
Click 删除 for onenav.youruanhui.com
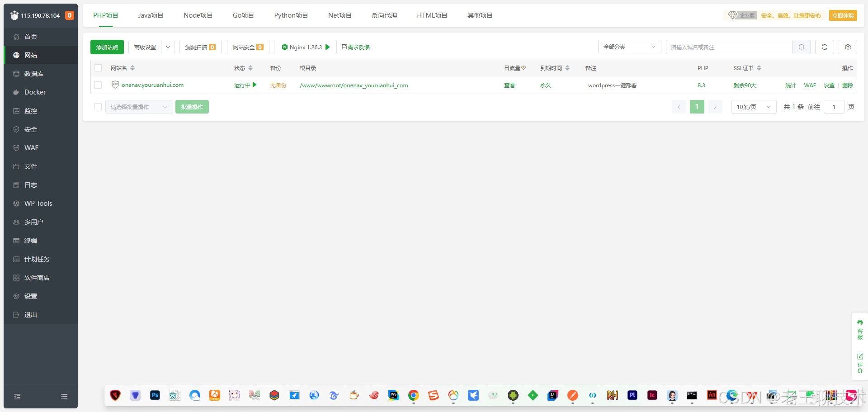[x=848, y=85]
